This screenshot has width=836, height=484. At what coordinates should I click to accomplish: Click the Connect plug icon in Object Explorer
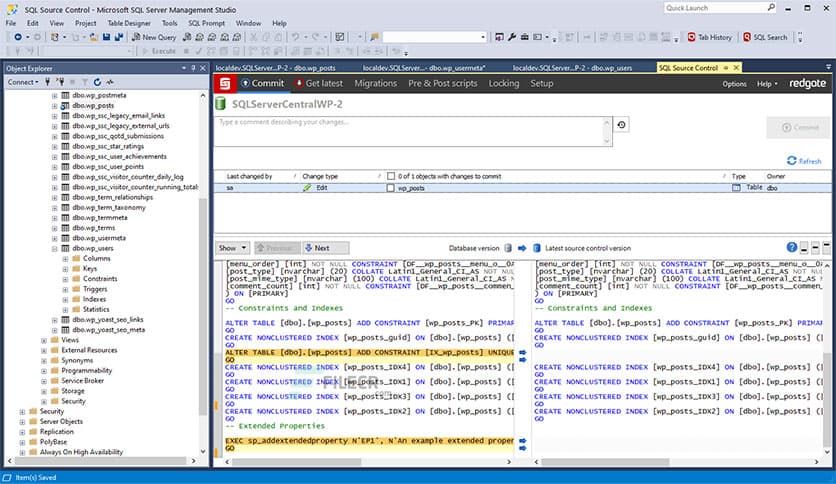pos(47,82)
